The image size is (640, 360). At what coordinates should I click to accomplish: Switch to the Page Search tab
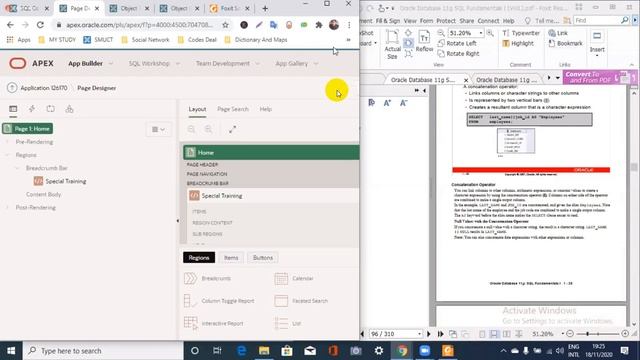pos(233,109)
